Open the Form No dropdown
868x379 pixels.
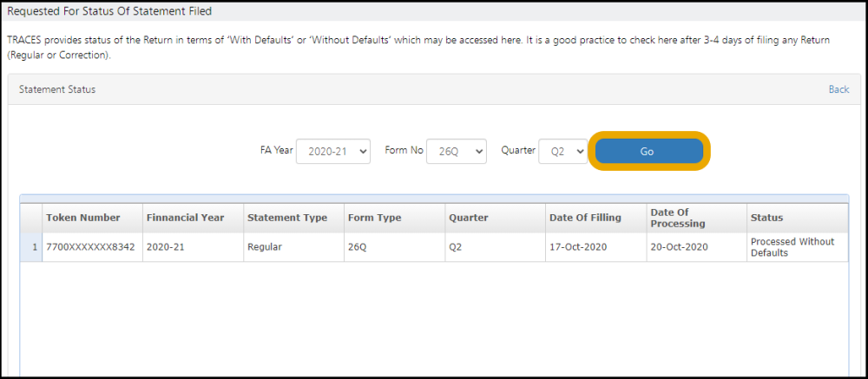coord(457,151)
